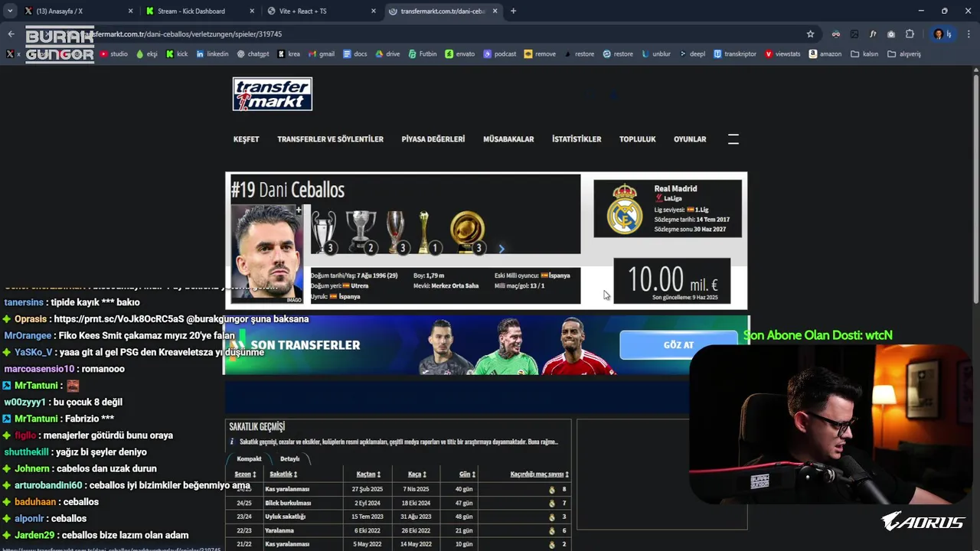Screen dimensions: 980x551
Task: Sort by Kaçırdığı maç sayısı column
Action: (540, 474)
